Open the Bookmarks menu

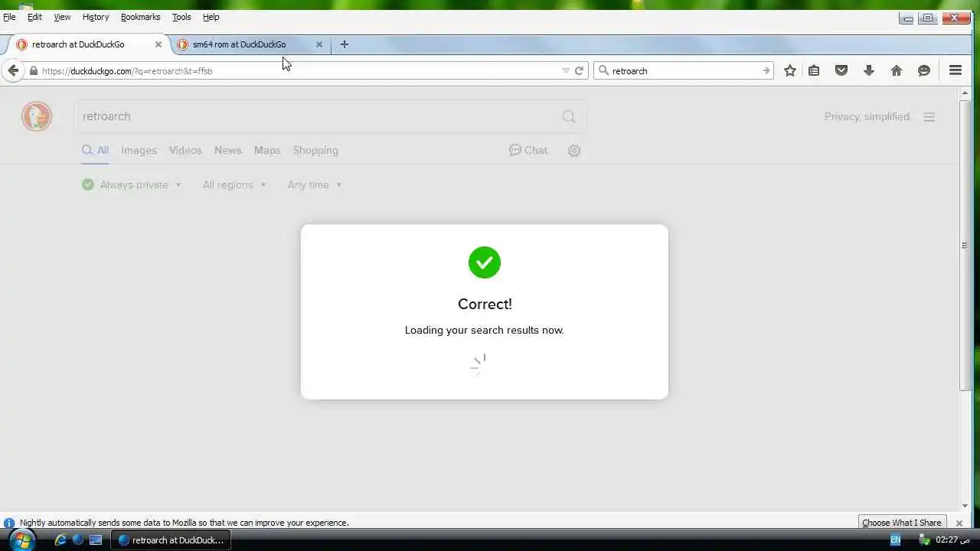point(140,17)
